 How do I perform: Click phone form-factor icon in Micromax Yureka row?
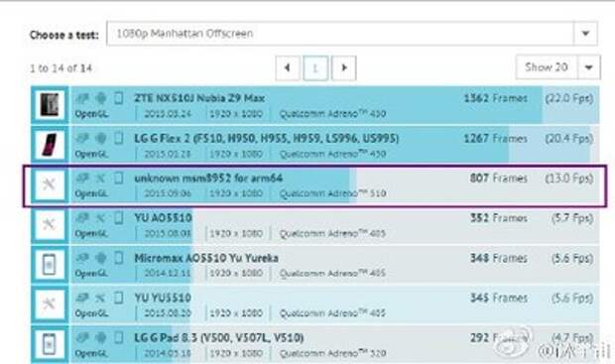tap(118, 257)
